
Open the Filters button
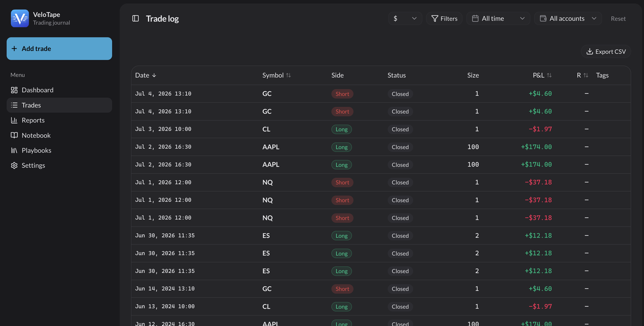444,19
